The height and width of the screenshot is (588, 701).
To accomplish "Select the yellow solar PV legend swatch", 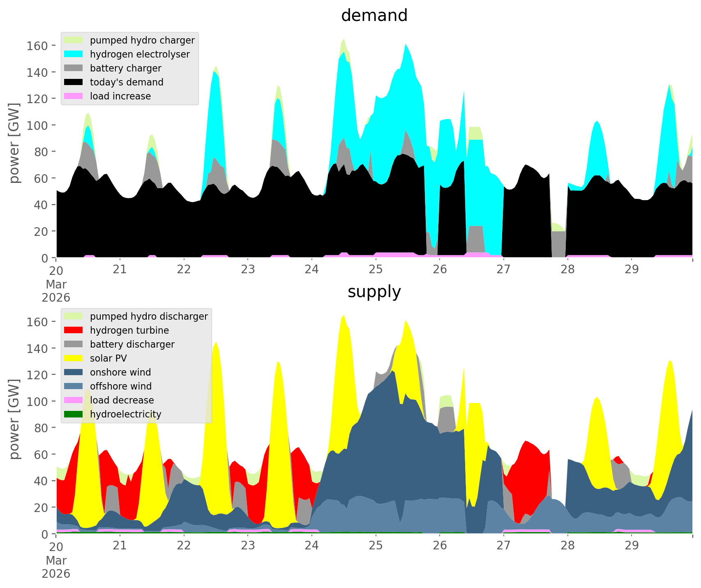I will click(74, 358).
